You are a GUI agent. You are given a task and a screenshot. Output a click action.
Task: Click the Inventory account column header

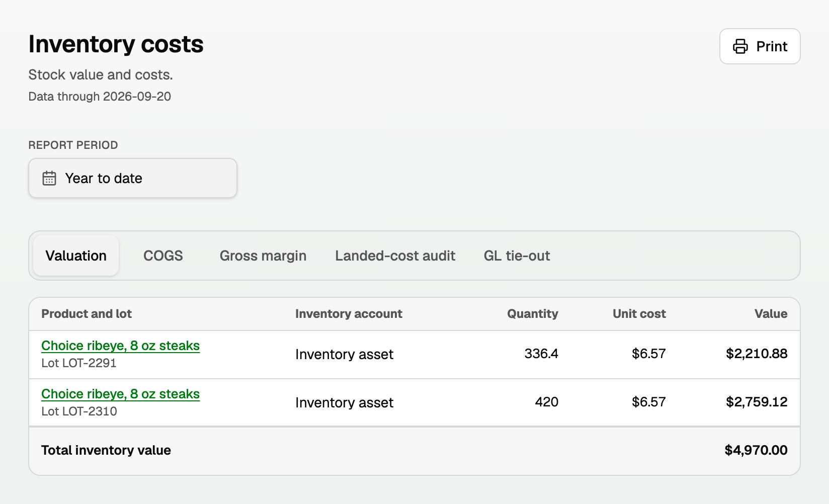[x=349, y=314]
